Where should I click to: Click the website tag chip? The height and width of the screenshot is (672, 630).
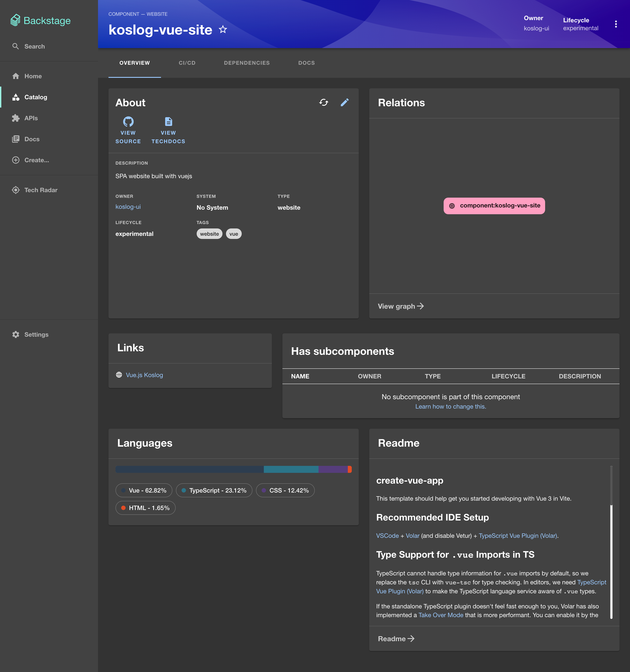click(209, 234)
